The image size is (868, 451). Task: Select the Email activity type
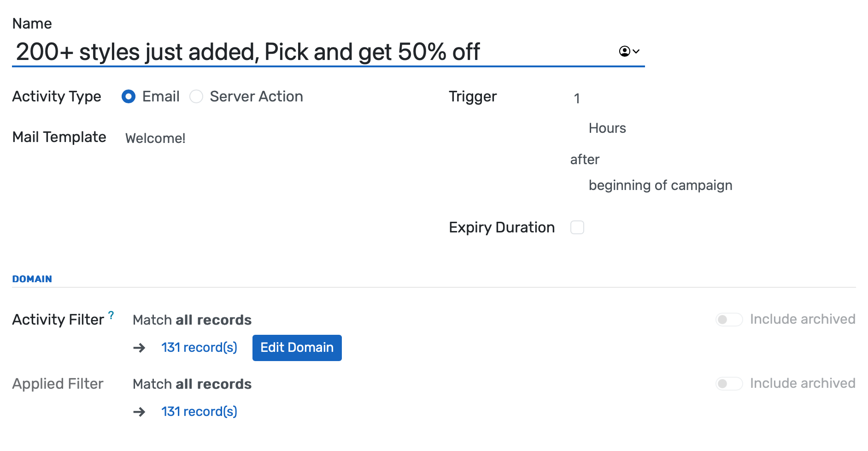click(x=129, y=97)
